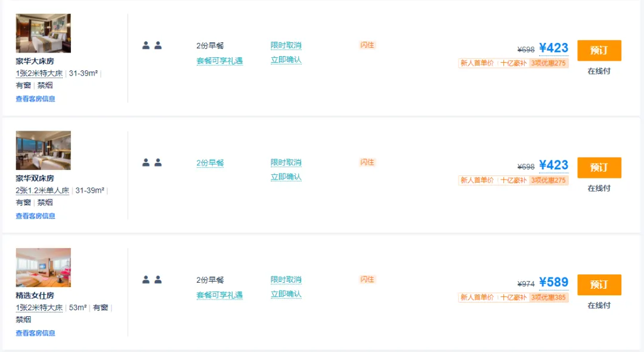644x352 pixels.
Task: Click occupancy icon for 精选女仕房
Action: 152,280
